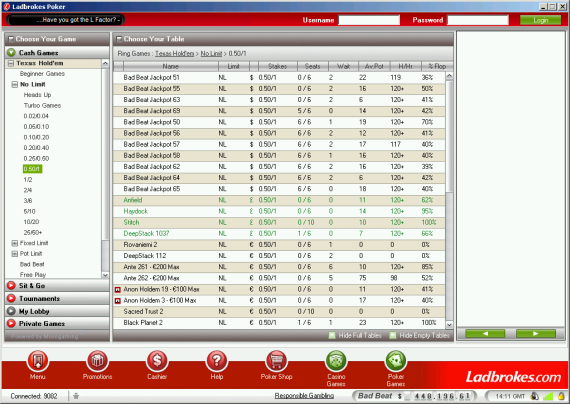The image size is (570, 404).
Task: Toggle Hide Full Tables checkbox
Action: [x=332, y=335]
